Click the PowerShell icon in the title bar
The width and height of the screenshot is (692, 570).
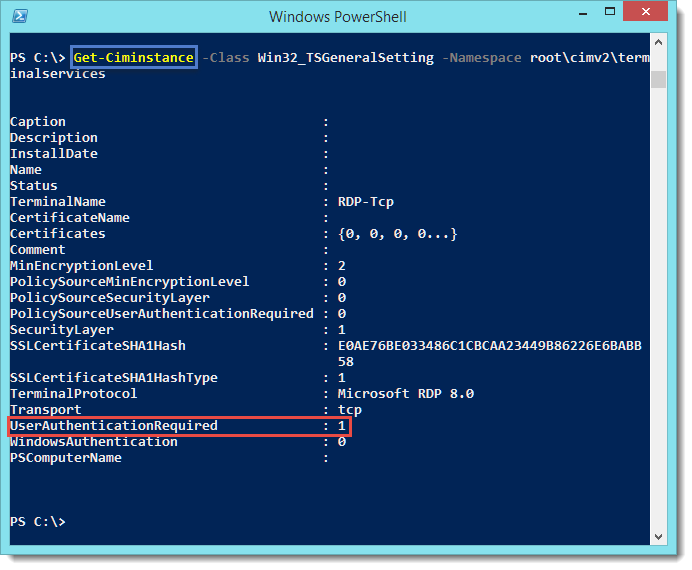(x=20, y=16)
